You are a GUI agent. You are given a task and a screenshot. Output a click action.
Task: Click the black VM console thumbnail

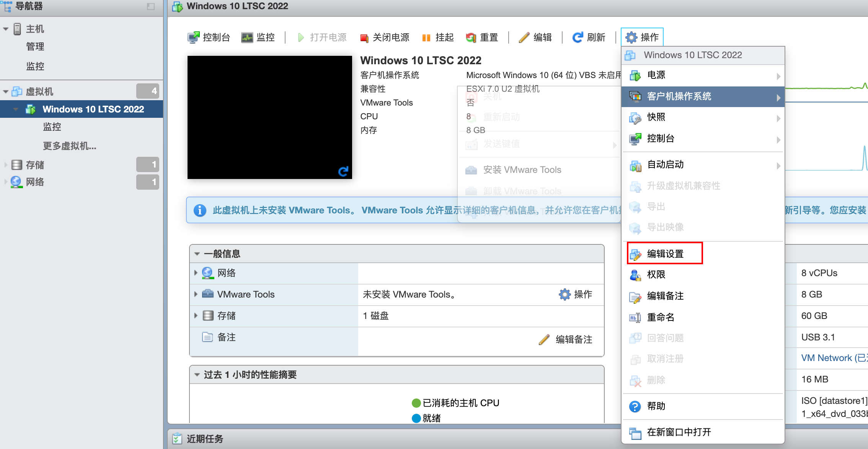tap(270, 117)
